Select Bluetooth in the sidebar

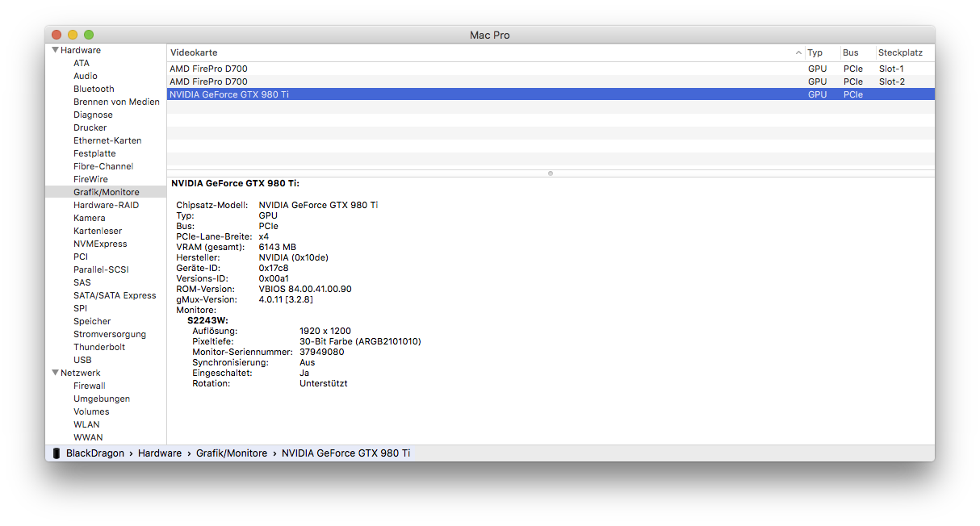(94, 89)
